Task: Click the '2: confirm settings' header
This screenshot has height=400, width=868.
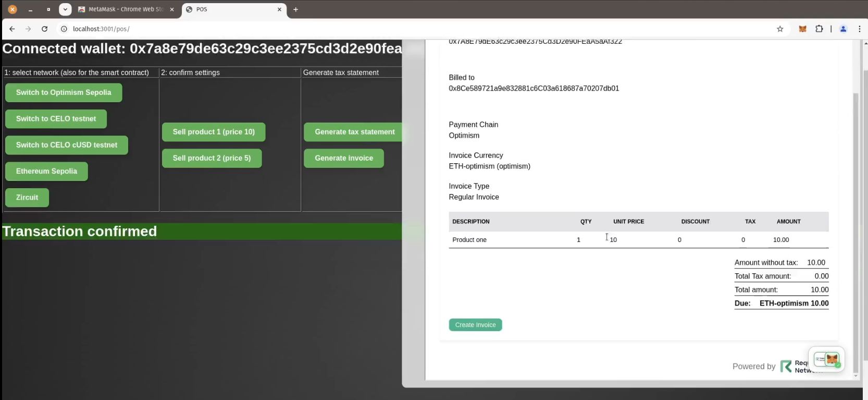Action: pyautogui.click(x=190, y=72)
